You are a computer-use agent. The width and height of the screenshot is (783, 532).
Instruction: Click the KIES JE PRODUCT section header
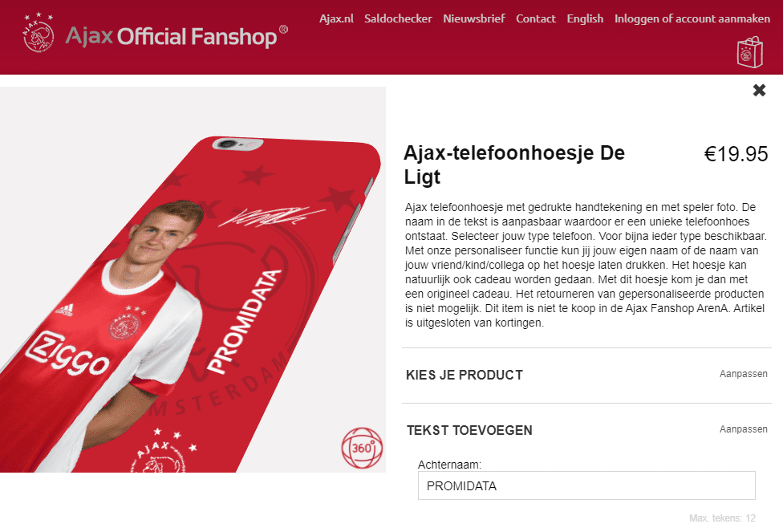pyautogui.click(x=465, y=376)
